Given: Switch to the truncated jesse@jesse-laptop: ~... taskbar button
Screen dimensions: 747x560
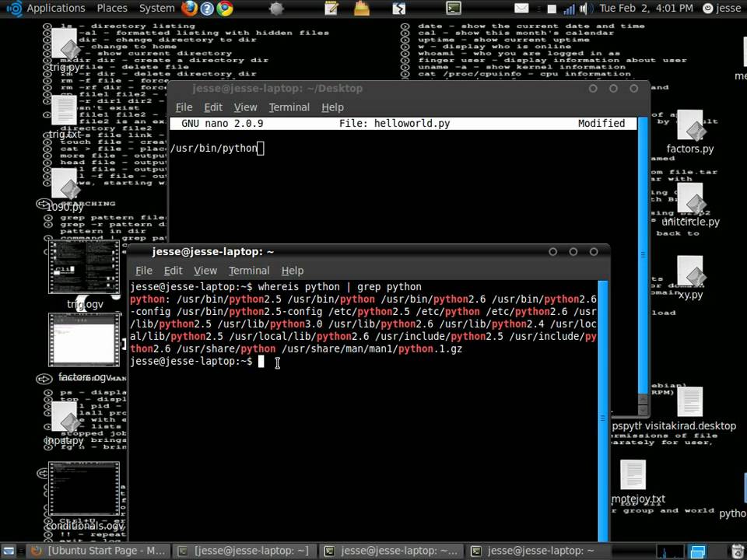Looking at the screenshot, I should click(391, 551).
